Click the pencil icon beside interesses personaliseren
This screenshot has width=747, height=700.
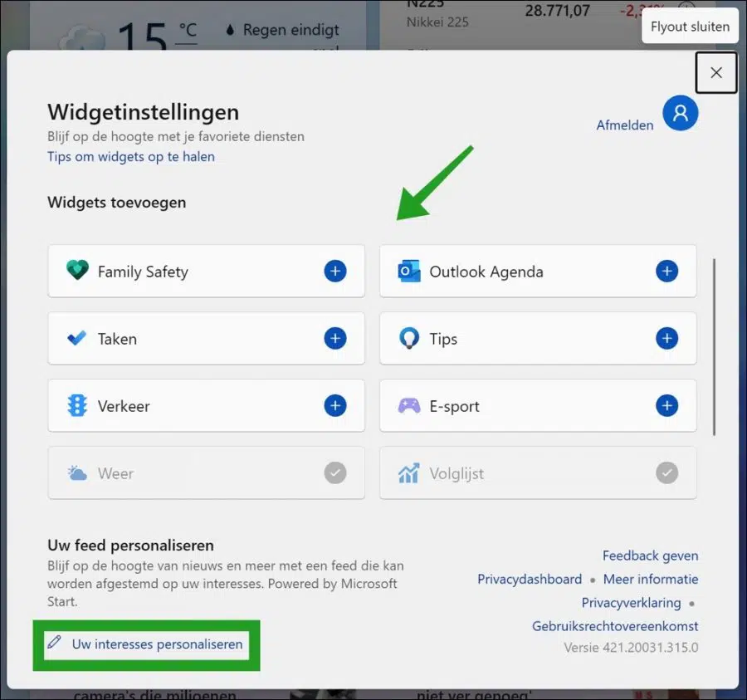click(x=54, y=642)
